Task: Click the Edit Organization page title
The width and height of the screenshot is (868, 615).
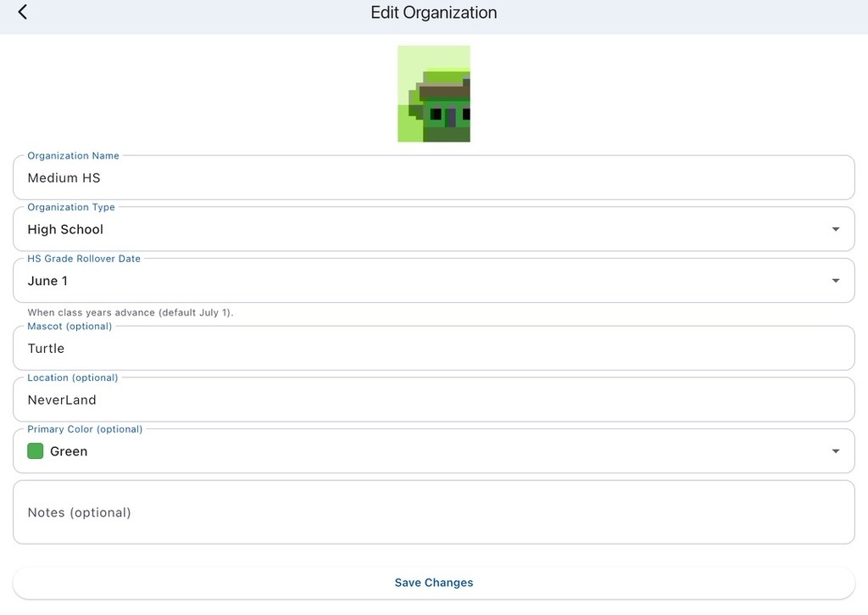Action: click(x=434, y=13)
